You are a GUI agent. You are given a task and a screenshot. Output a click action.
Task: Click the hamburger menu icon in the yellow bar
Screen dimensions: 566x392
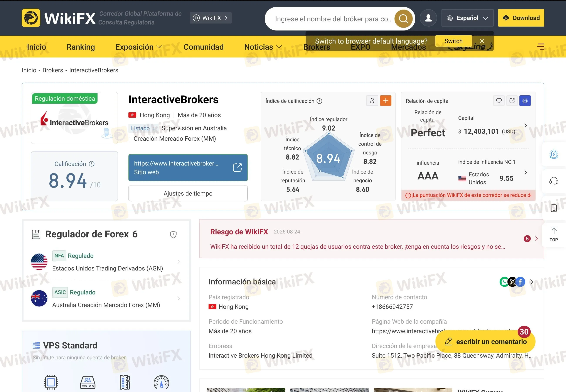[x=540, y=46]
